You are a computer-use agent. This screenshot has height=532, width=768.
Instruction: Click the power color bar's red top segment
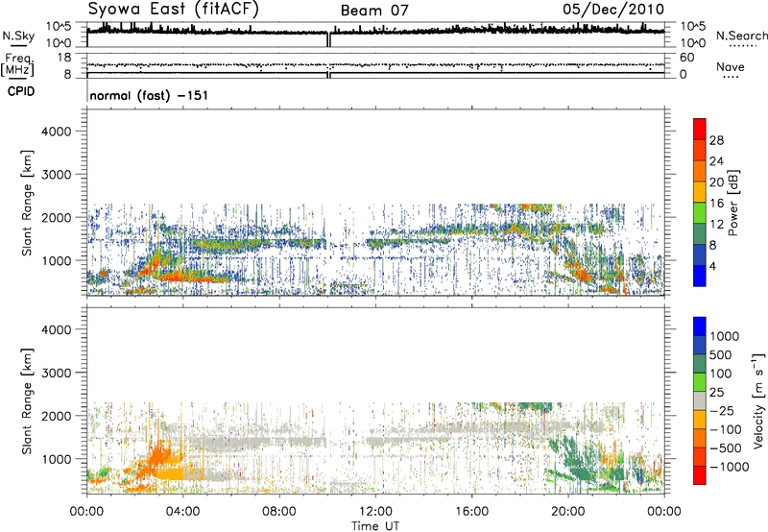click(x=700, y=129)
